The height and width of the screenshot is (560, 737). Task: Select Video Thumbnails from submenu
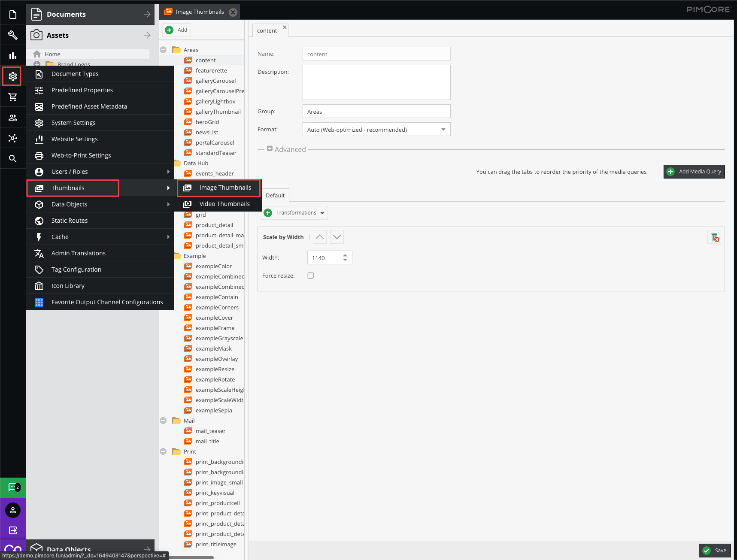(x=224, y=204)
